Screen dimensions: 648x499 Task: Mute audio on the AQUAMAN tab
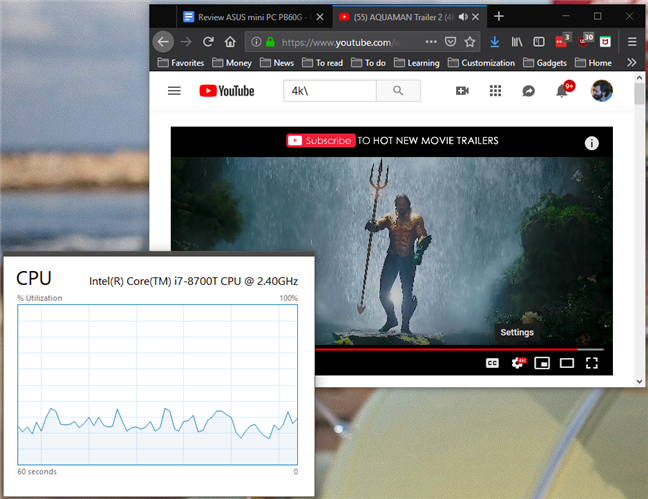[463, 17]
